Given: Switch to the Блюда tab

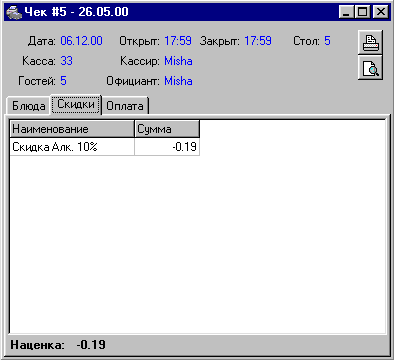Looking at the screenshot, I should 29,106.
